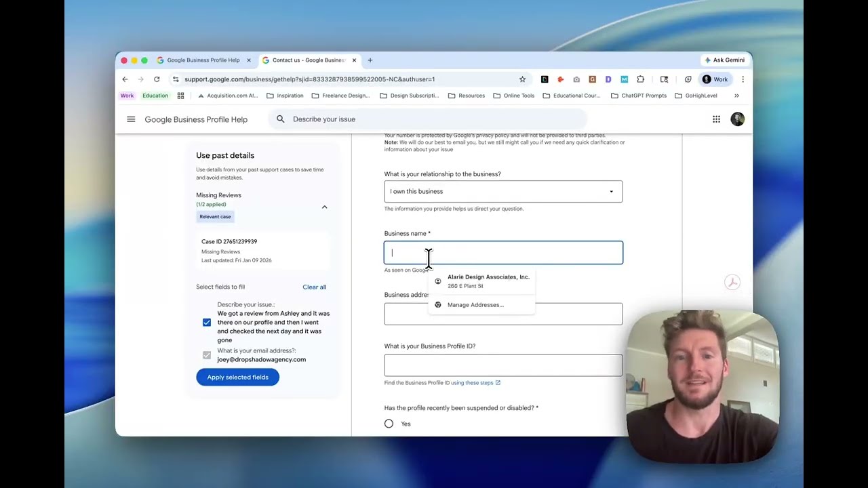The width and height of the screenshot is (868, 488).
Task: Open the relationship to the business dropdown
Action: pyautogui.click(x=503, y=191)
